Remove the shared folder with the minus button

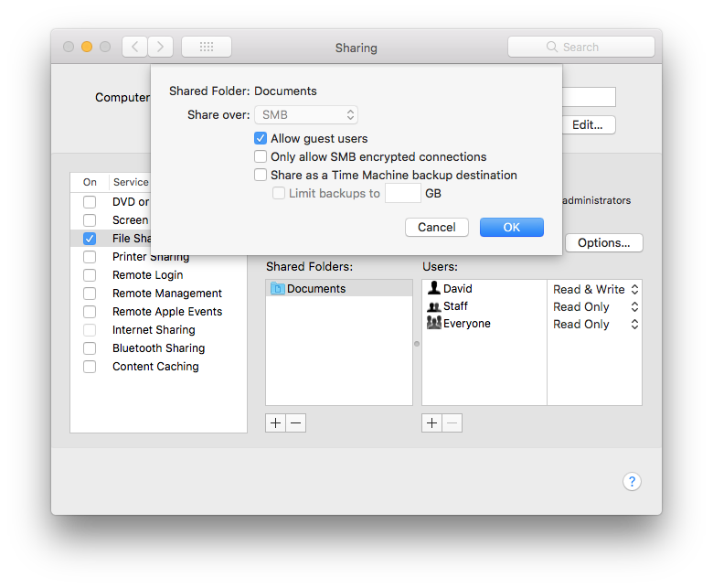[x=296, y=422]
